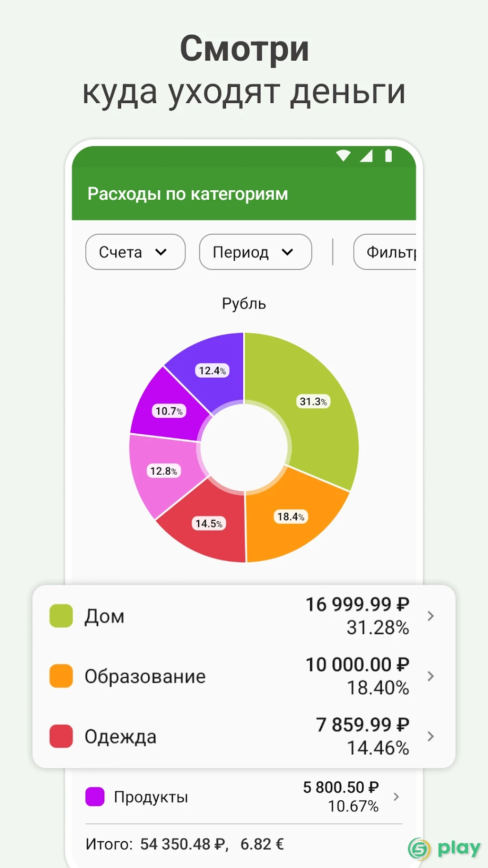Open the Дом category label
This screenshot has height=868, width=488.
pos(104,616)
